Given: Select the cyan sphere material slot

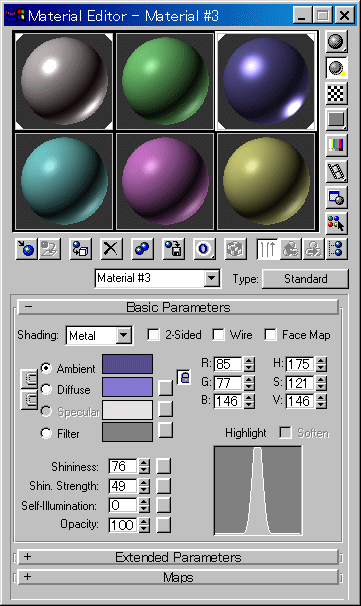Looking at the screenshot, I should [x=64, y=182].
